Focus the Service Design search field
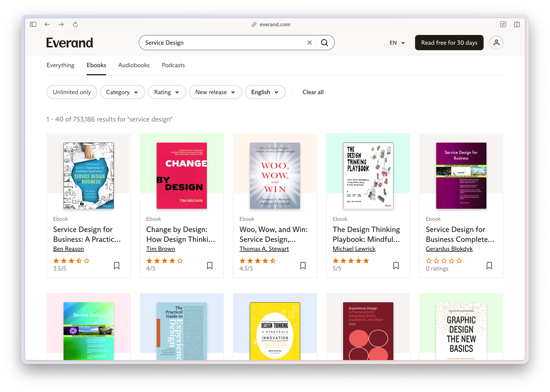The image size is (550, 392). tap(223, 43)
